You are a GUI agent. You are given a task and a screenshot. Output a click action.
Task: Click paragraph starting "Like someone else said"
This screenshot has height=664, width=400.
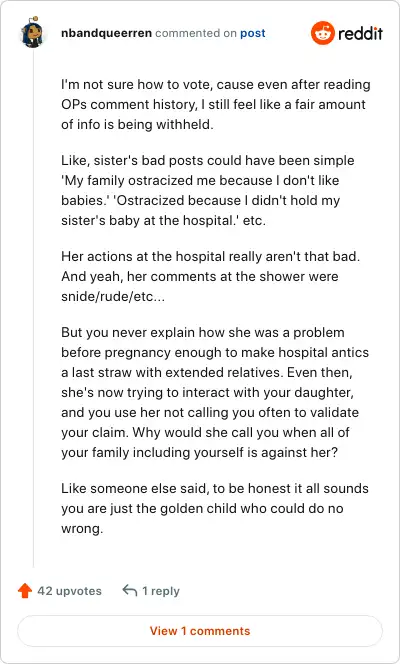(x=215, y=508)
